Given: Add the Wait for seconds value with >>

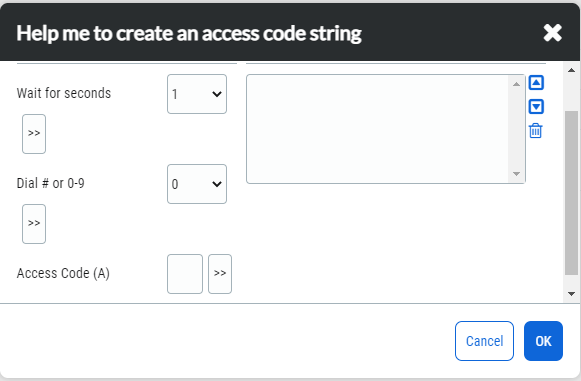Looking at the screenshot, I should (x=34, y=134).
